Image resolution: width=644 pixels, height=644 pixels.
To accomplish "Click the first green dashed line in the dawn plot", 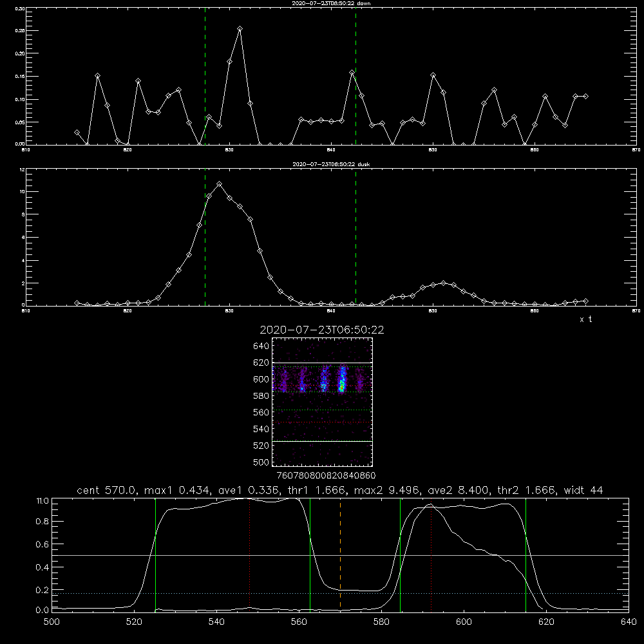I will click(x=205, y=76).
